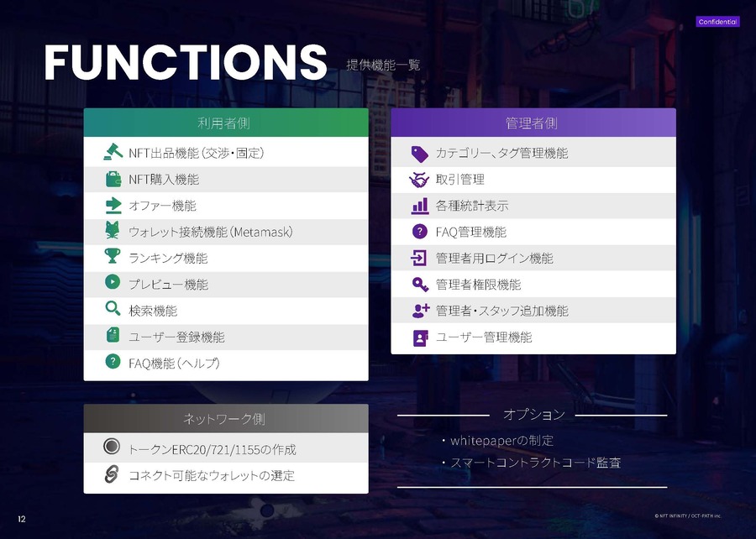756x539 pixels.
Task: Click the ネットワーク側 gray header
Action: click(225, 418)
